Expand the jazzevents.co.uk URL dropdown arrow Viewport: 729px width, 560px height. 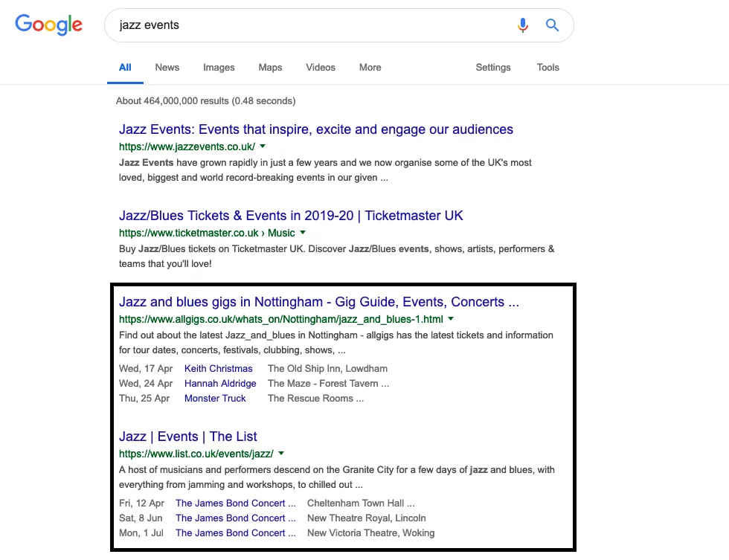tap(263, 147)
